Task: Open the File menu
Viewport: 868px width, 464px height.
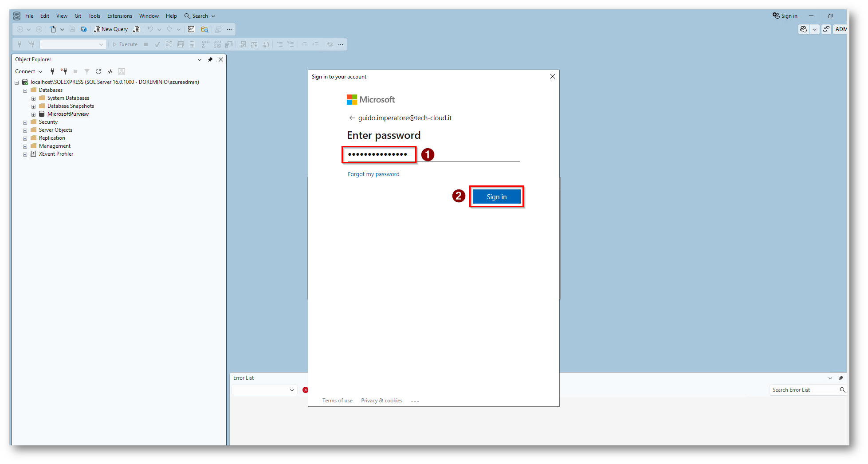Action: tap(29, 16)
